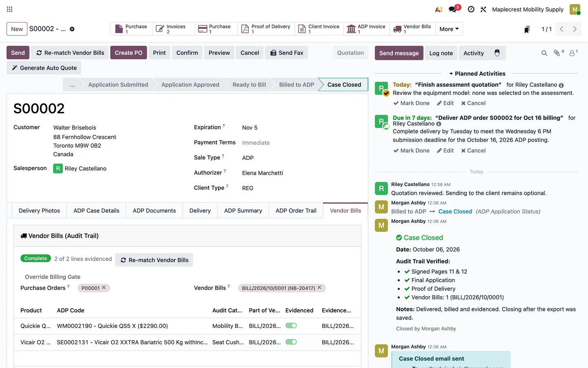Open the Vendor Bills truck smart button

pyautogui.click(x=412, y=29)
